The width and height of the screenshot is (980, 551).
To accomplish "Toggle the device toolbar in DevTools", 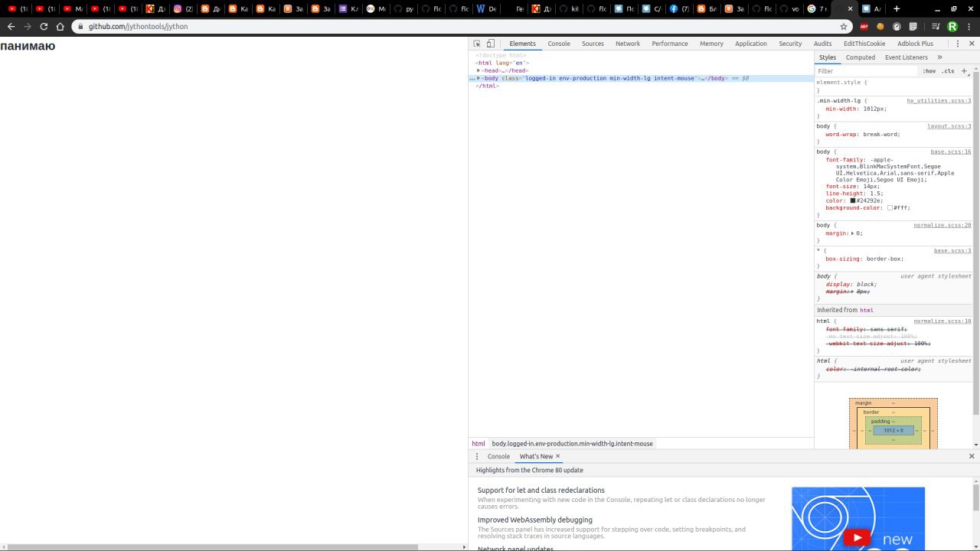I will point(491,44).
